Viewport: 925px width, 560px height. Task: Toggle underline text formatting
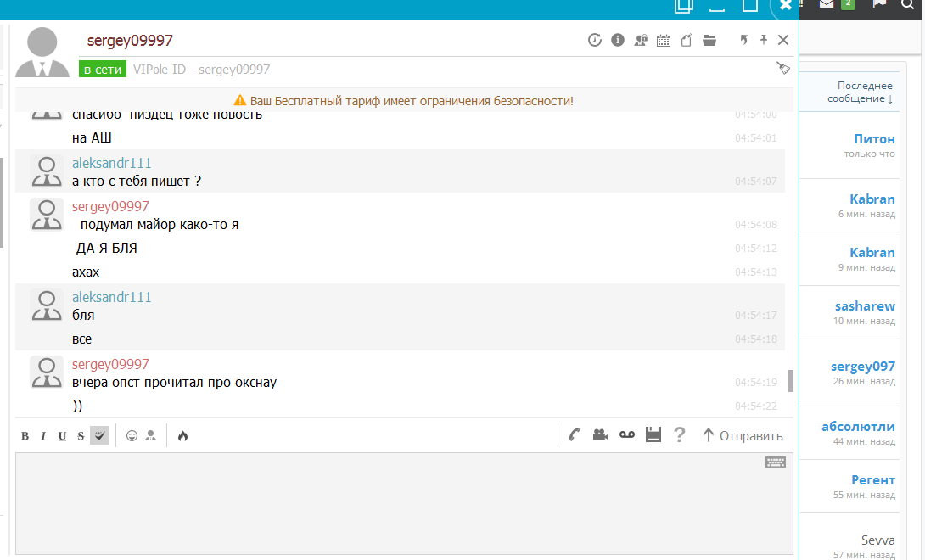click(62, 436)
